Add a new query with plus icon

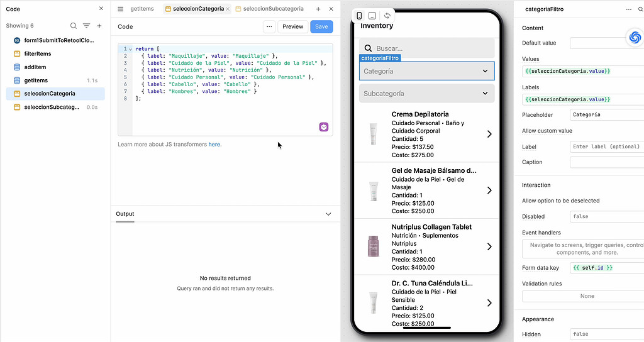pyautogui.click(x=99, y=26)
